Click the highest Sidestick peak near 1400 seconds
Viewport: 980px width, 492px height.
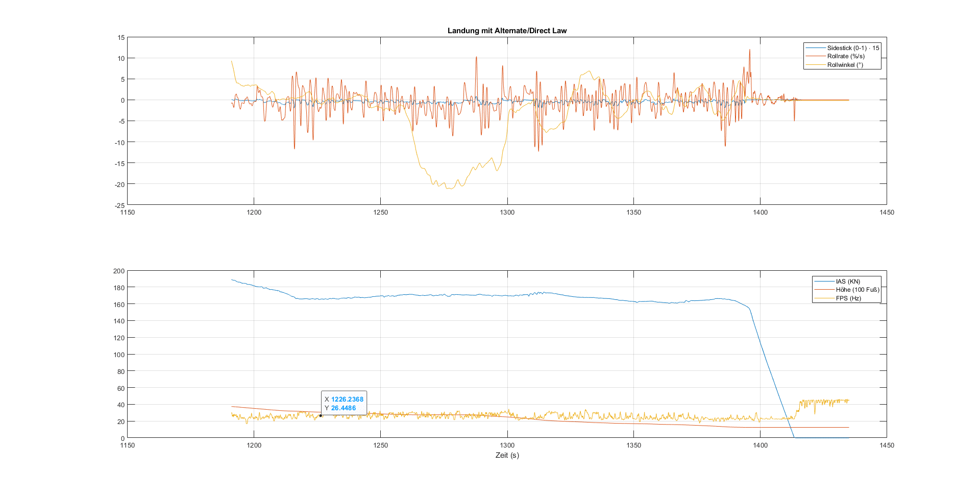(x=750, y=50)
